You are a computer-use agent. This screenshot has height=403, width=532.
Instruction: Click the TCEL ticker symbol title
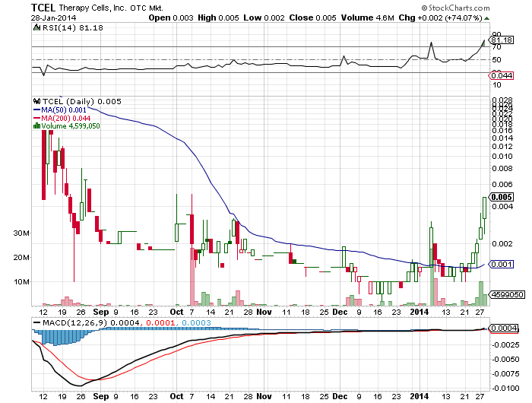click(43, 8)
